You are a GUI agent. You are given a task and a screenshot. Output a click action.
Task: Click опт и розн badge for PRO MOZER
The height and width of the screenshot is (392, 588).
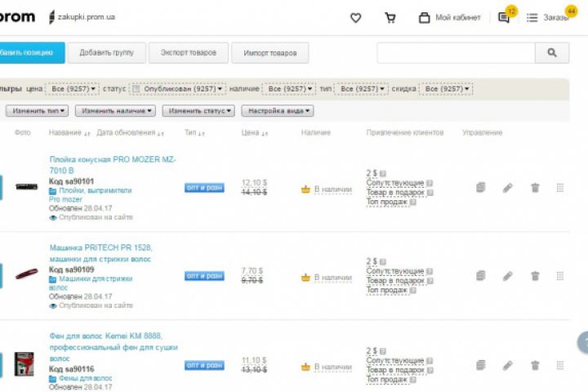[x=204, y=188]
